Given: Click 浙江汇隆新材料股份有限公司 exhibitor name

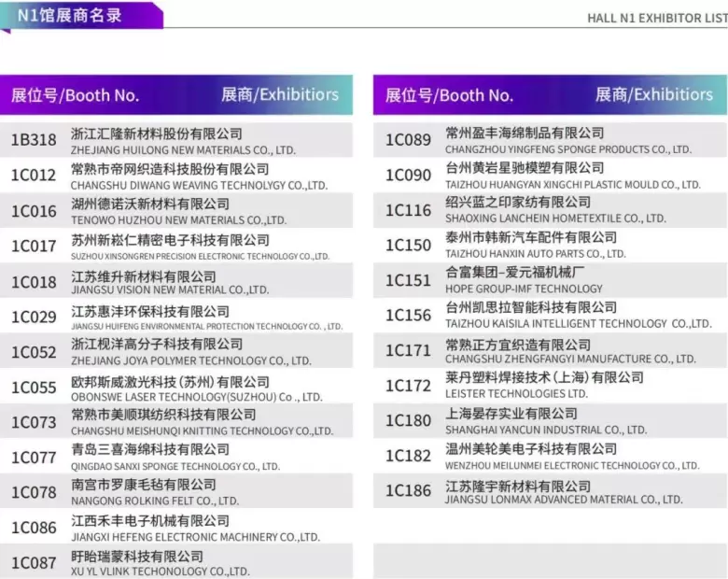Looking at the screenshot, I should point(157,134).
